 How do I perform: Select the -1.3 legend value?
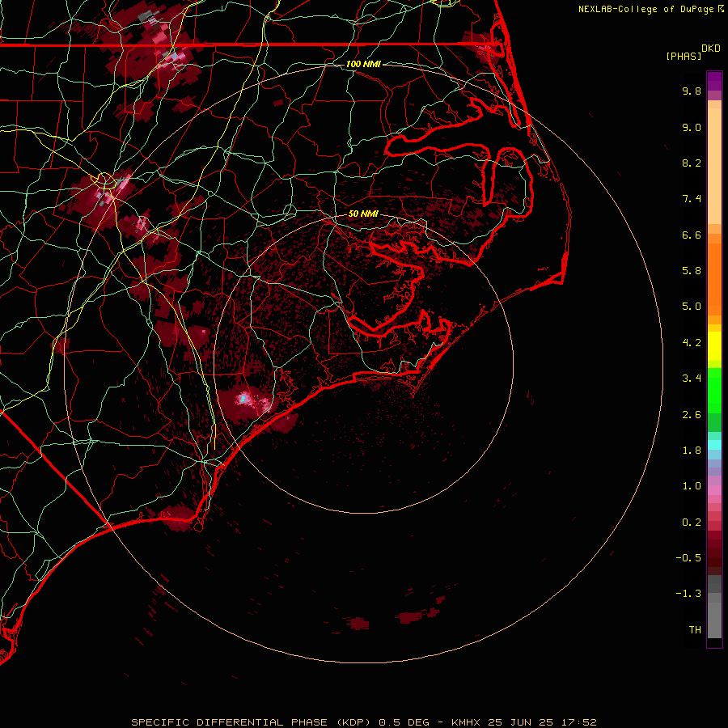click(x=688, y=594)
